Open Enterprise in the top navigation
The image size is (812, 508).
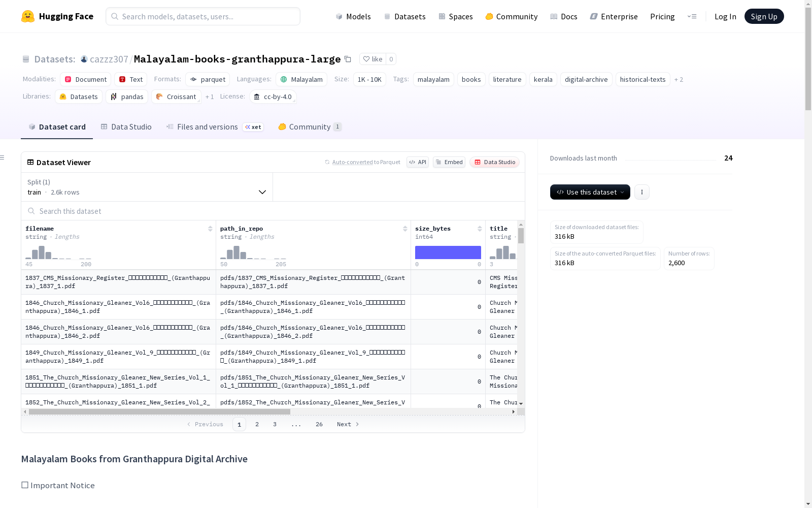614,16
